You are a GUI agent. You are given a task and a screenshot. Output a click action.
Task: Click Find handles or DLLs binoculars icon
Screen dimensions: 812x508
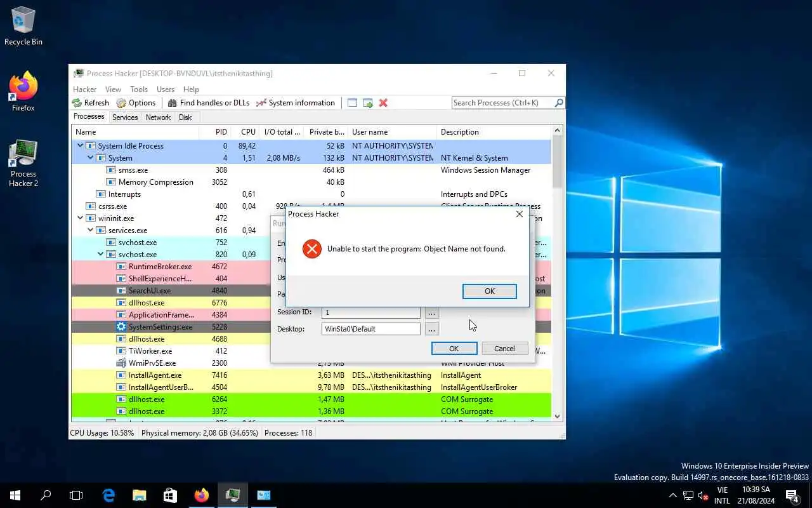[x=172, y=103]
